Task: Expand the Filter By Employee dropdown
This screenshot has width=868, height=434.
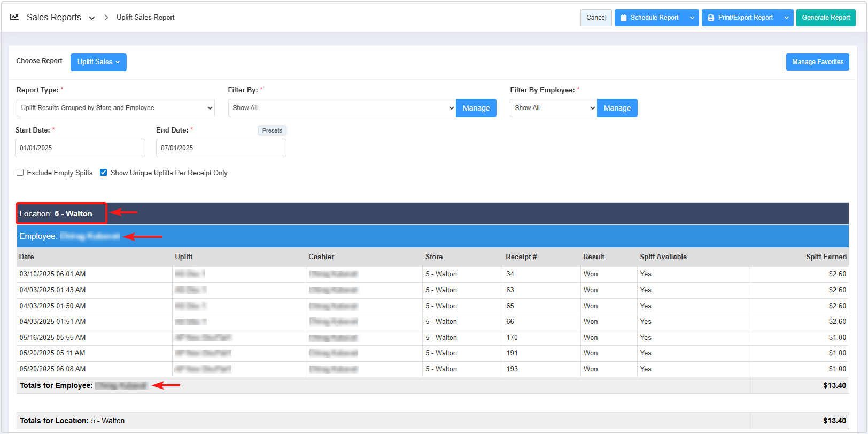Action: (553, 108)
